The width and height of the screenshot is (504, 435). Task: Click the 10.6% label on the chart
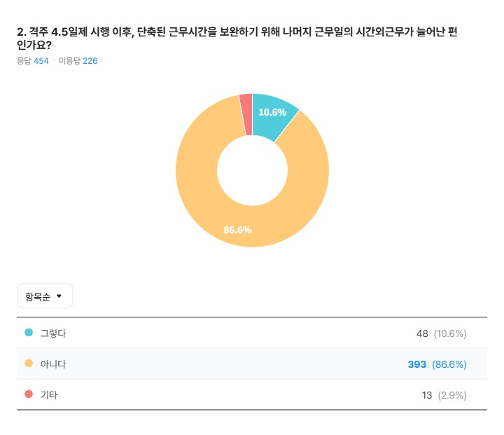click(272, 112)
